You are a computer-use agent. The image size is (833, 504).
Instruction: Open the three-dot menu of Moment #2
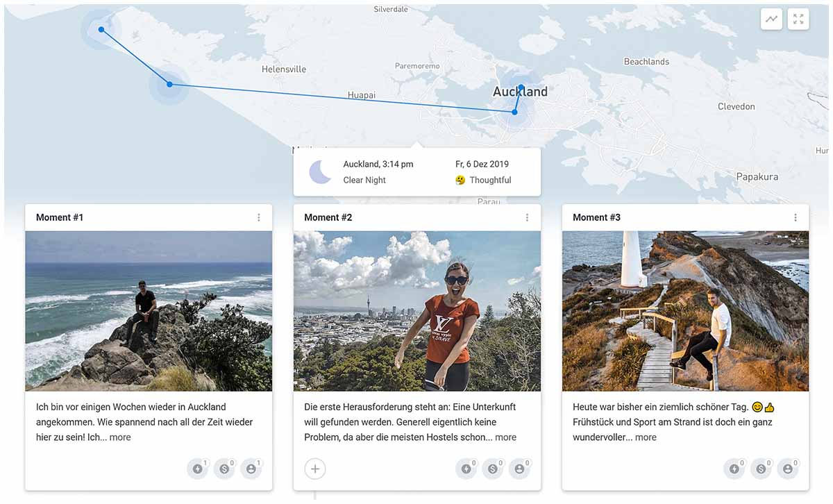(x=527, y=217)
